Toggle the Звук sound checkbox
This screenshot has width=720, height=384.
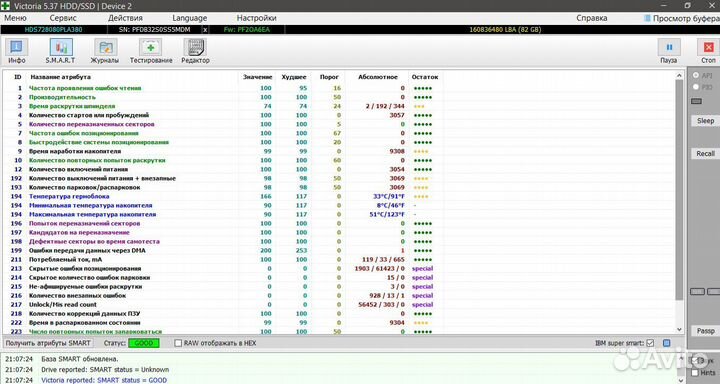click(695, 361)
